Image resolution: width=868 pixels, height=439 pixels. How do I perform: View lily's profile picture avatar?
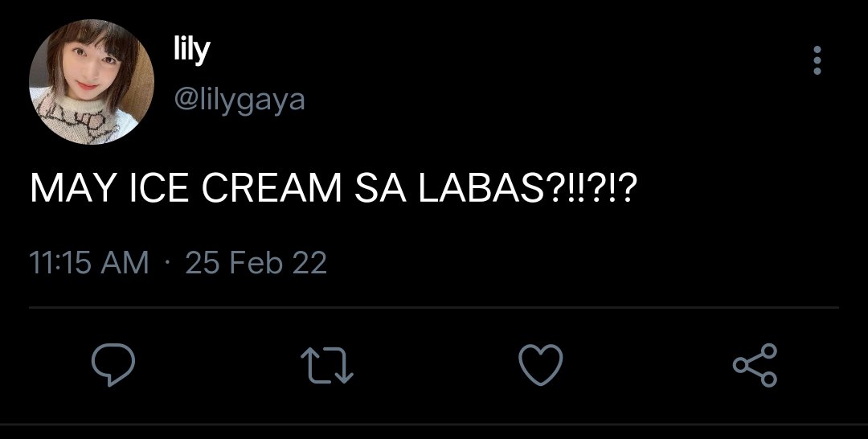(x=92, y=82)
